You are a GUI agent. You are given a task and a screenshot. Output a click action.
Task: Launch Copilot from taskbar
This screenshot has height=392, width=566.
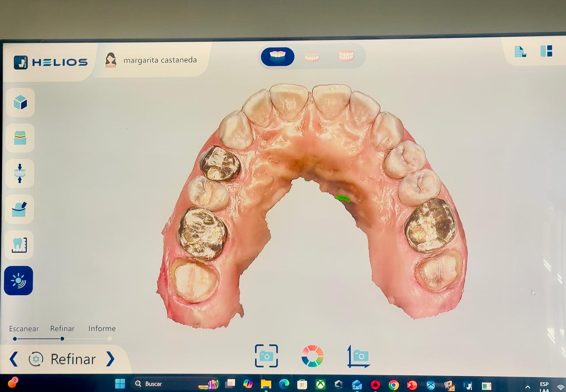[248, 384]
